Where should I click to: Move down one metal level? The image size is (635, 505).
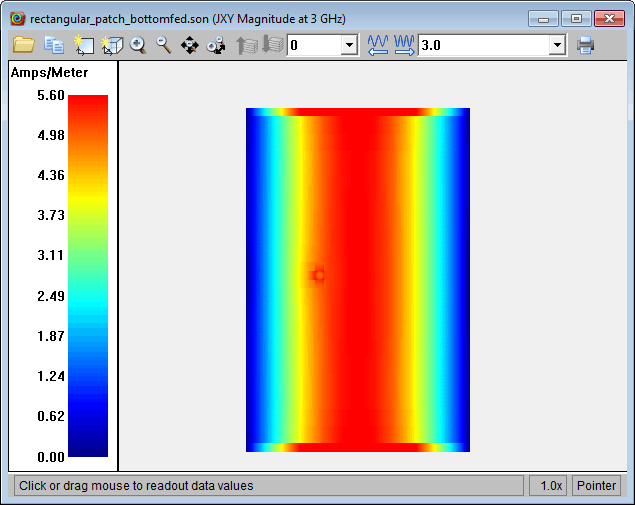coord(273,44)
